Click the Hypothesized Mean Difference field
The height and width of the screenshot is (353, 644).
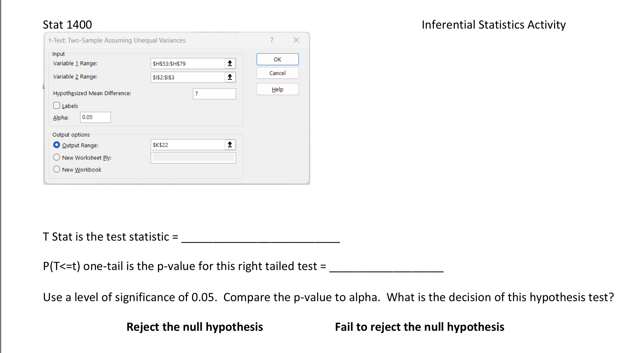click(x=214, y=94)
